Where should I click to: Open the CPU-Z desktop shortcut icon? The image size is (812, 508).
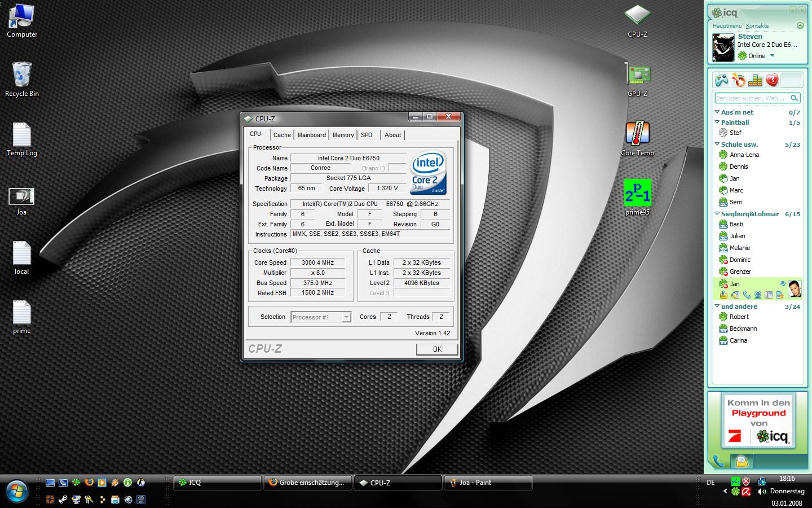637,20
